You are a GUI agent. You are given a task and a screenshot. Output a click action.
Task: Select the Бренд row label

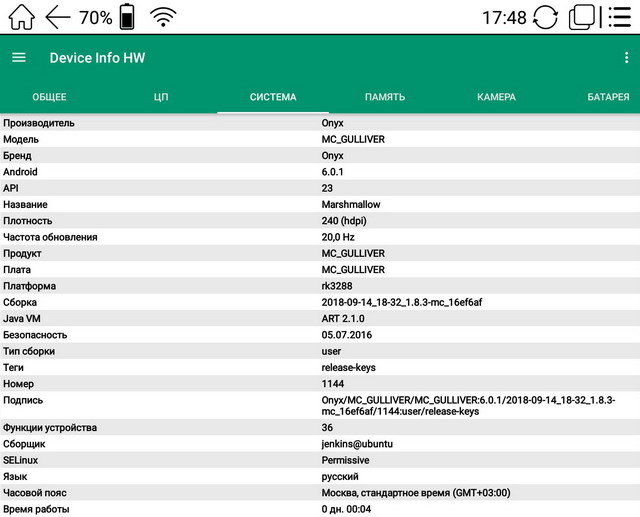(17, 155)
